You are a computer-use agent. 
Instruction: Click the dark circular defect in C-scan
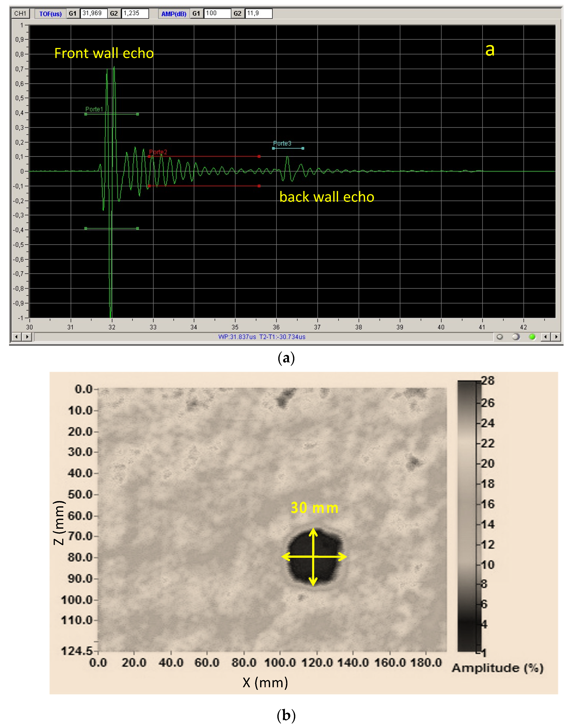coord(315,556)
